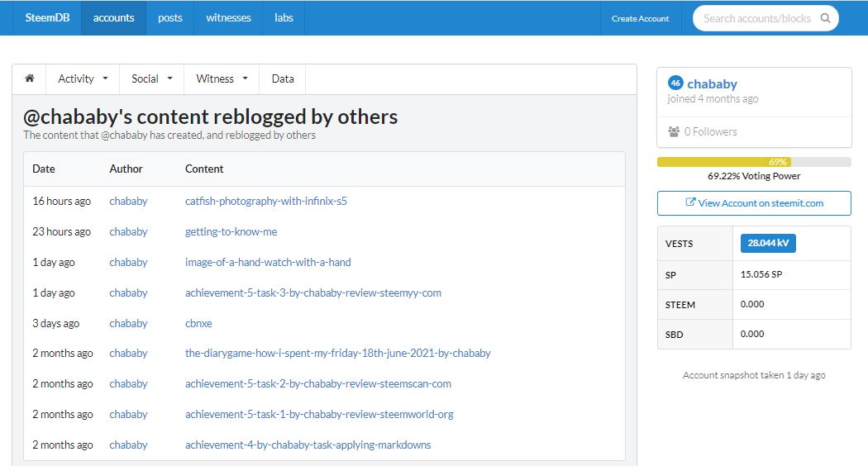
Task: Click the 3 days ago date cell
Action: (x=56, y=323)
